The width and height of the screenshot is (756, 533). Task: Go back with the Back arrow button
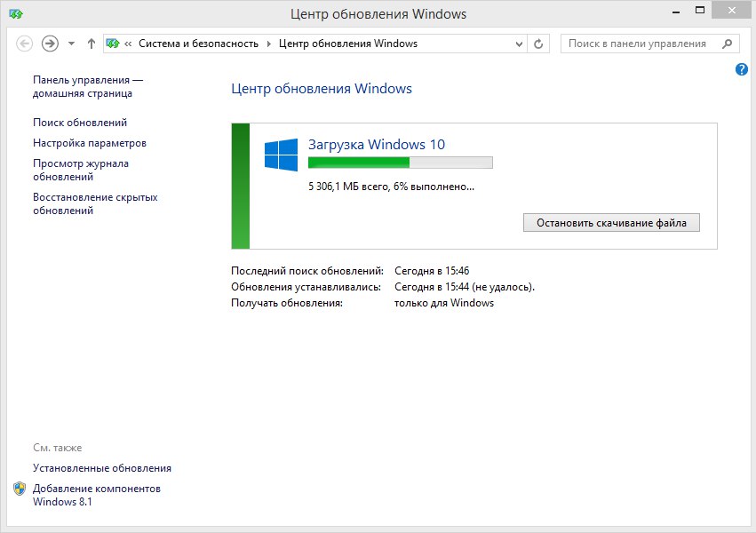24,44
